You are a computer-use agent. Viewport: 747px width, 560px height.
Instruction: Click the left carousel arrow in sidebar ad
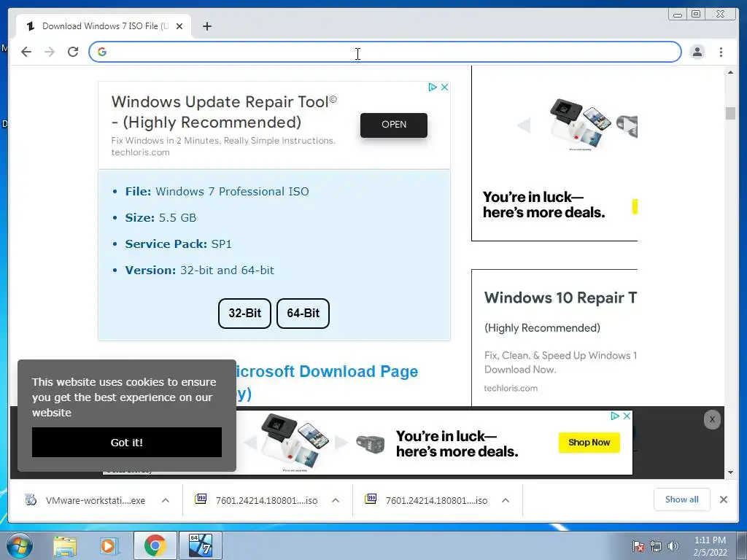pos(524,125)
